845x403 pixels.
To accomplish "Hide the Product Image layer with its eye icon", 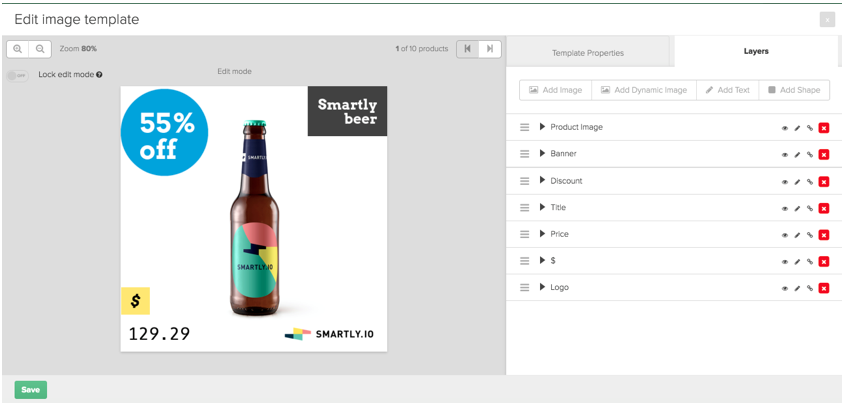I will [785, 128].
